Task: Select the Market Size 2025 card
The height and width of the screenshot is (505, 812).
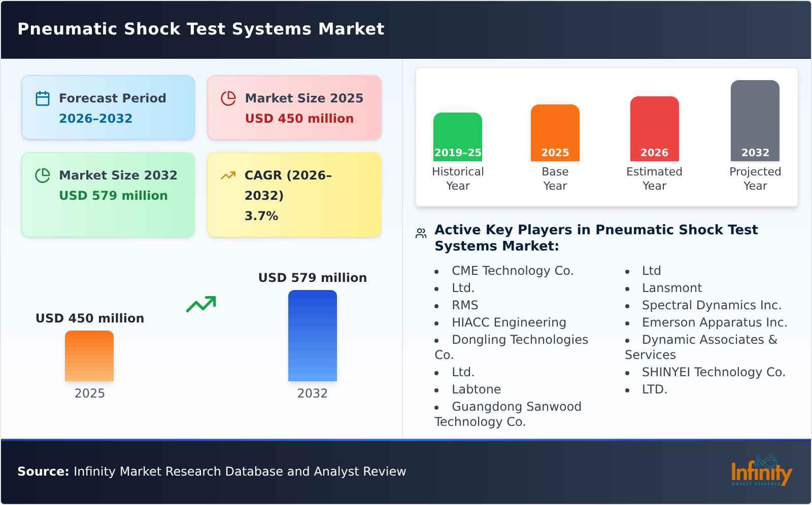Action: (x=294, y=107)
